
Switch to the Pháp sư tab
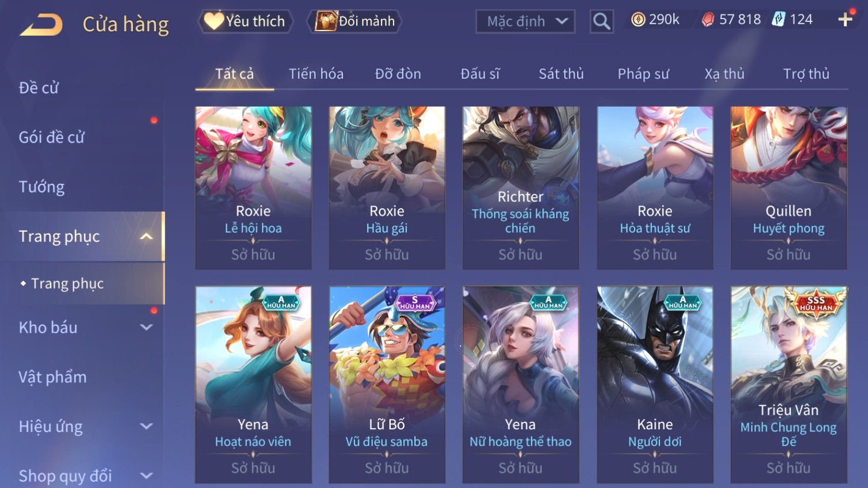pos(643,74)
